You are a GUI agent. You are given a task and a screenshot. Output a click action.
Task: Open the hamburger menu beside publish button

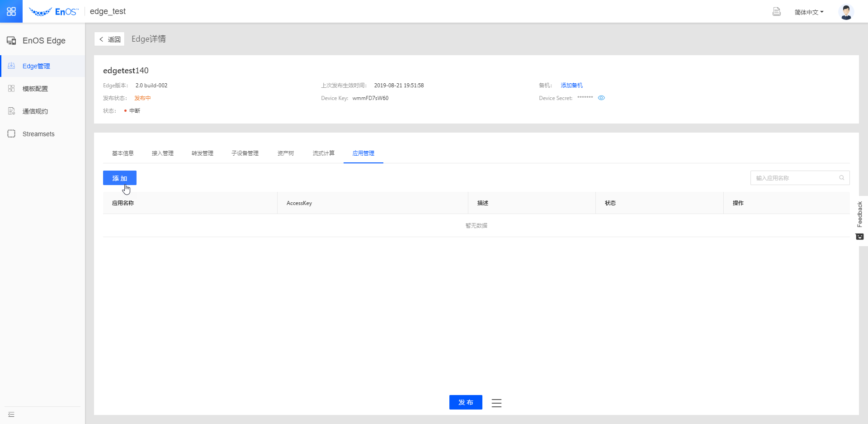tap(496, 403)
